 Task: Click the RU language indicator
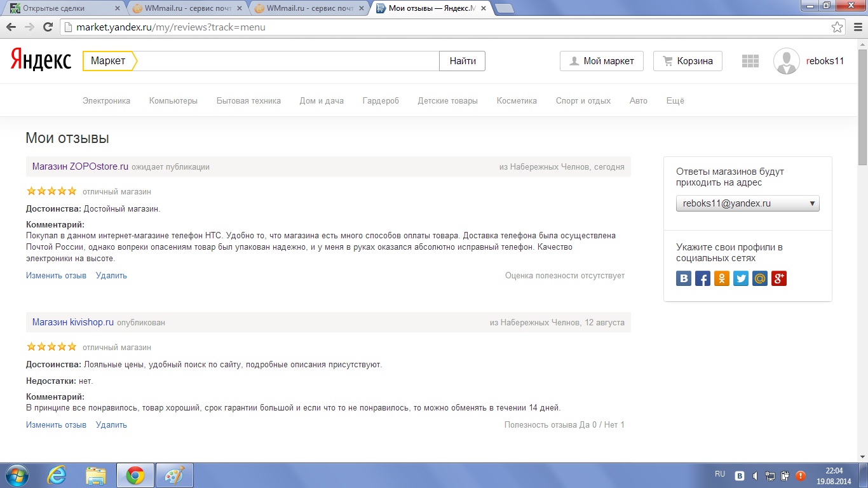coord(719,474)
